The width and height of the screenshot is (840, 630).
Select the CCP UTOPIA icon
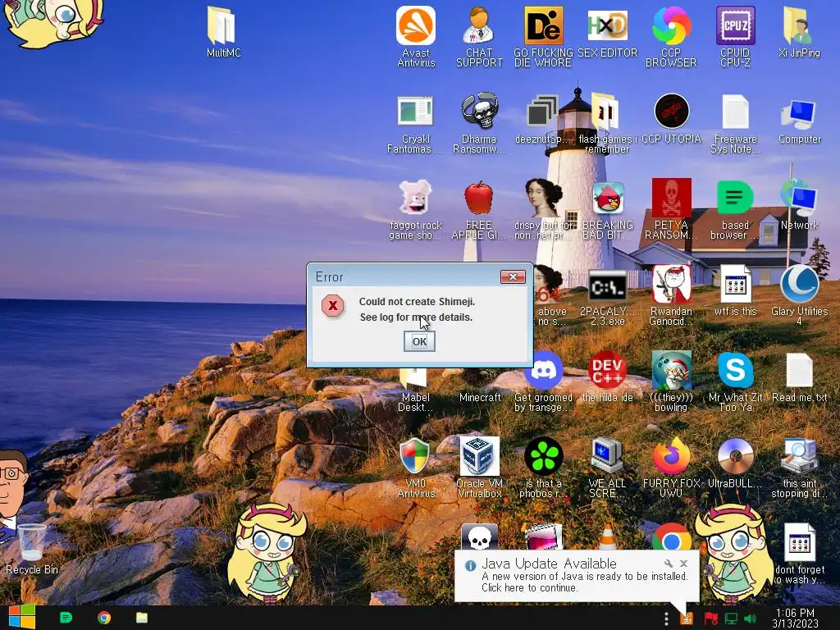coord(671,119)
